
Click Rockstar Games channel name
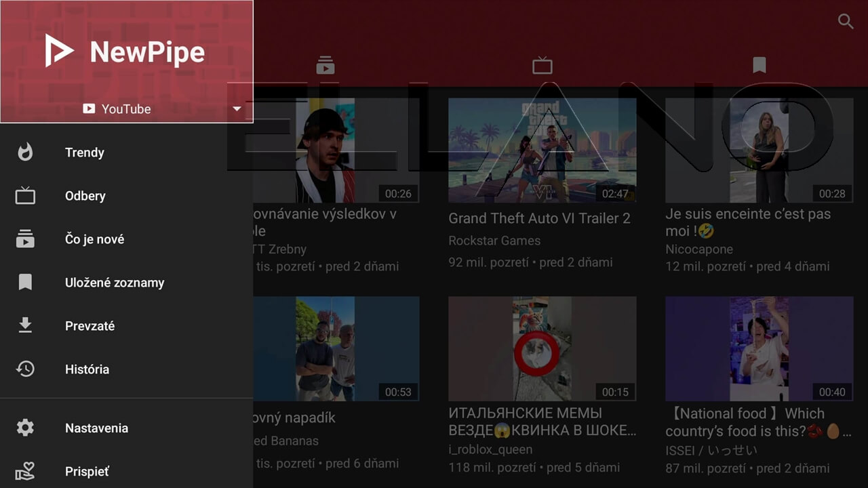(x=494, y=241)
